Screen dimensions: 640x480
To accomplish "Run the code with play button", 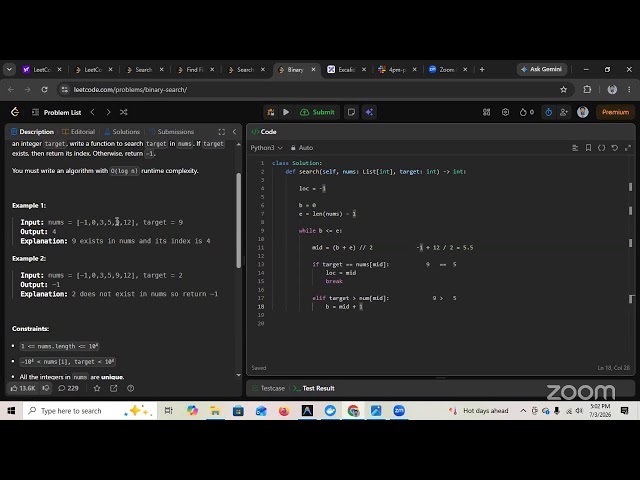I will pyautogui.click(x=286, y=112).
